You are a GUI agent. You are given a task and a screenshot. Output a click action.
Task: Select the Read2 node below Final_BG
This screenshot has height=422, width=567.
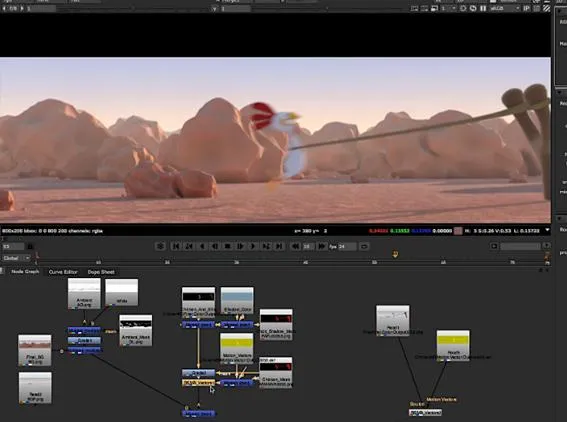coord(35,388)
